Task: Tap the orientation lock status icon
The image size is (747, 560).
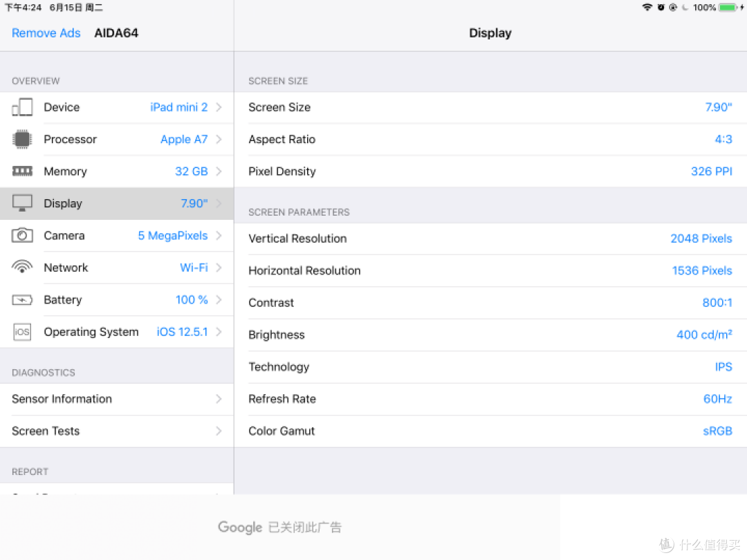Action: click(x=673, y=7)
